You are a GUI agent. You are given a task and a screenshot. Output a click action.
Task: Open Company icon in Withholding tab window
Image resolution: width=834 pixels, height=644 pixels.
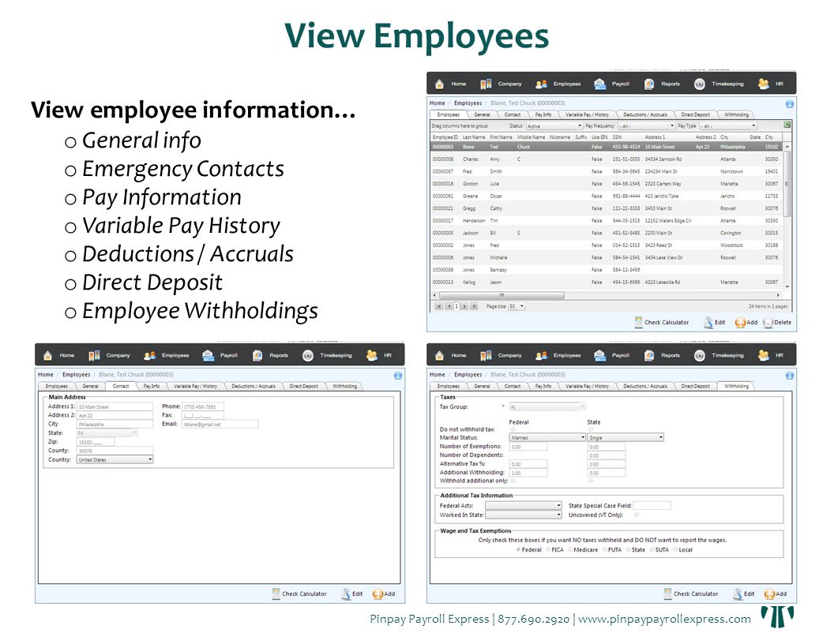tap(486, 355)
